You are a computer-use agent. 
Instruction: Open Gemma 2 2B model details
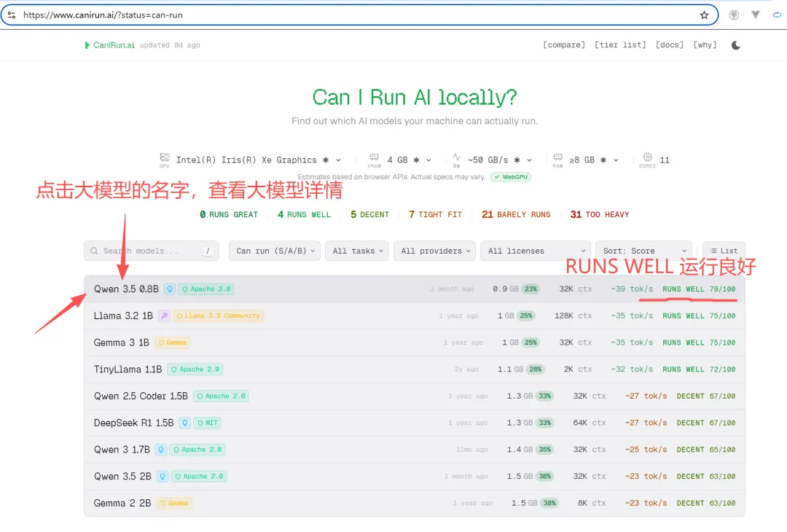click(122, 503)
